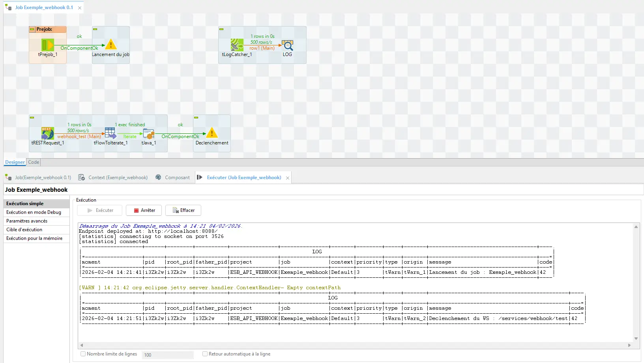Enable Nombre limite de lignes checkbox
The width and height of the screenshot is (644, 363).
click(83, 354)
